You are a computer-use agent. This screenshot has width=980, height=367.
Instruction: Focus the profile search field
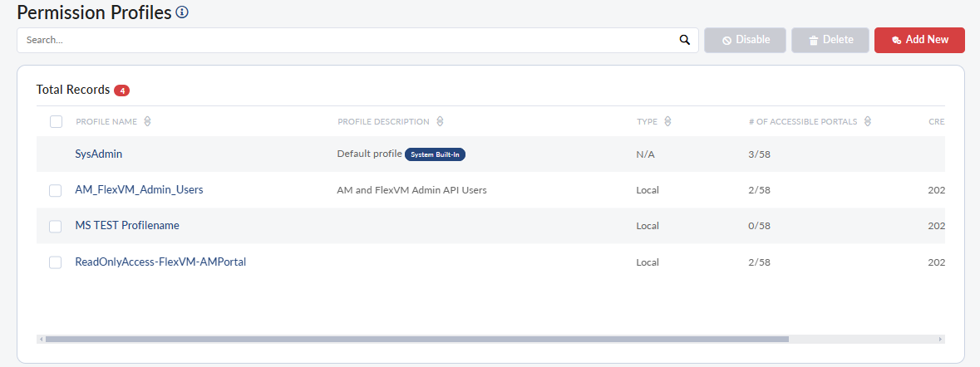point(349,40)
